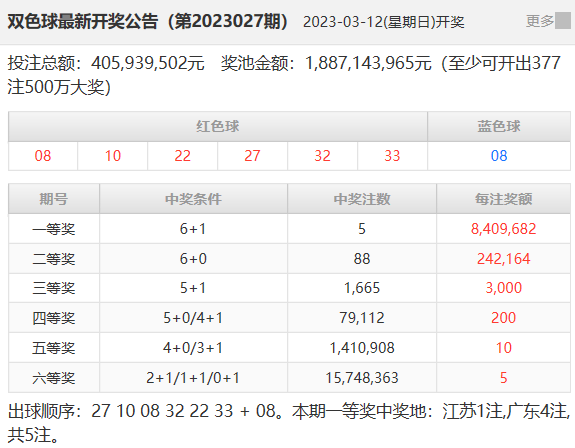This screenshot has width=575, height=448.
Task: Click the sixth prize amount 5
Action: [503, 378]
